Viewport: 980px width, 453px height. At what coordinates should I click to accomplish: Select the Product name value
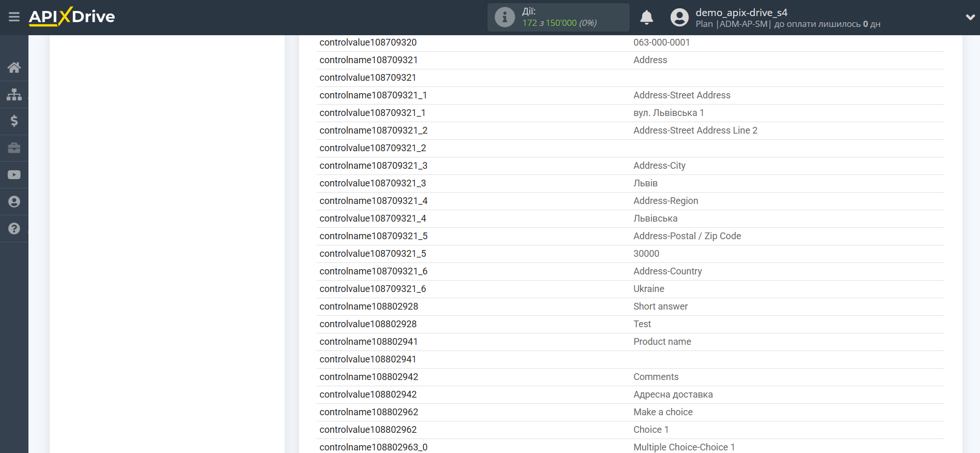tap(662, 342)
